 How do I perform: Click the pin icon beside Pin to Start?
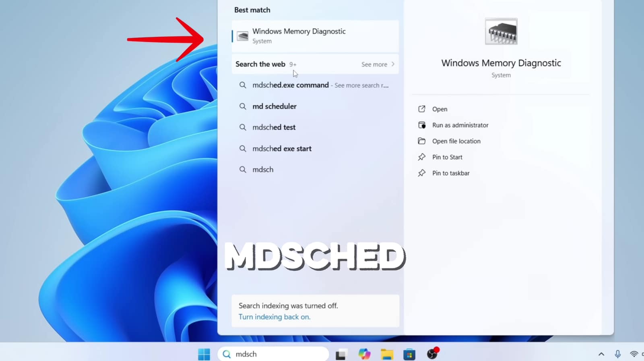(x=421, y=157)
